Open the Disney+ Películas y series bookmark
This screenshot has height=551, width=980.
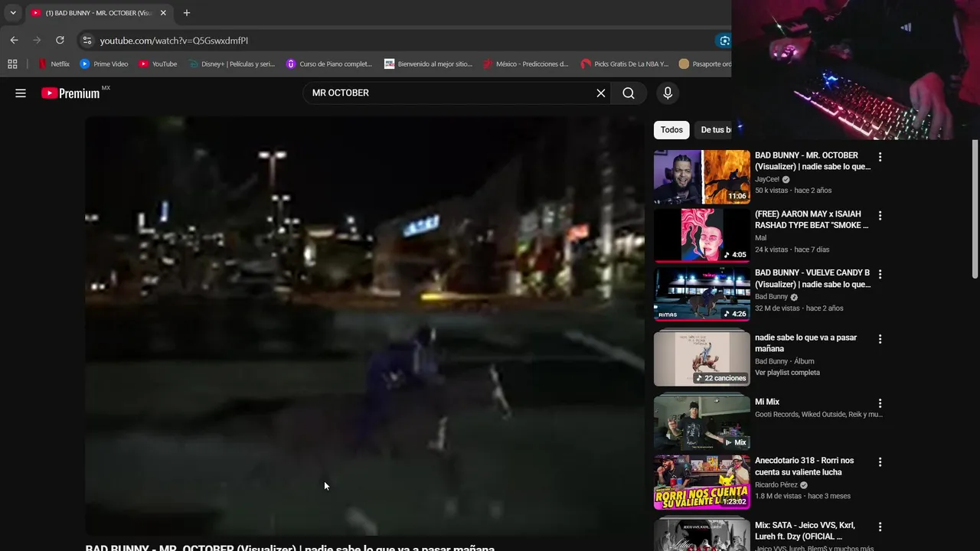coord(231,64)
